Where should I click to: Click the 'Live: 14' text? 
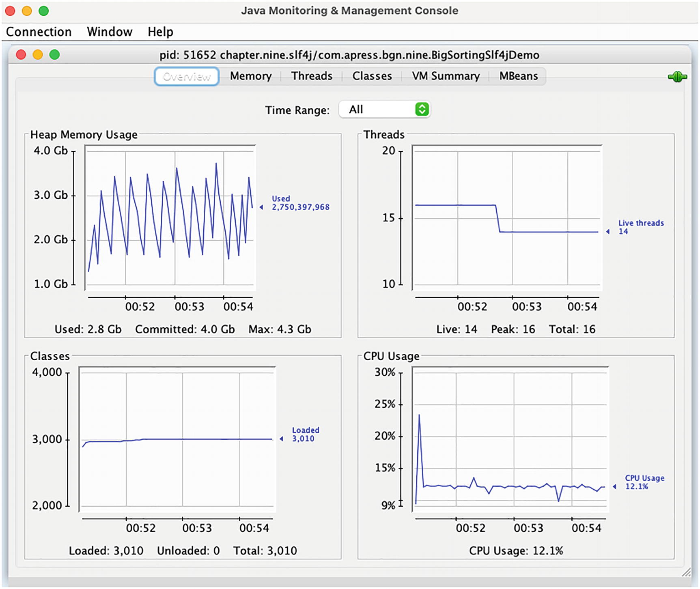[457, 329]
